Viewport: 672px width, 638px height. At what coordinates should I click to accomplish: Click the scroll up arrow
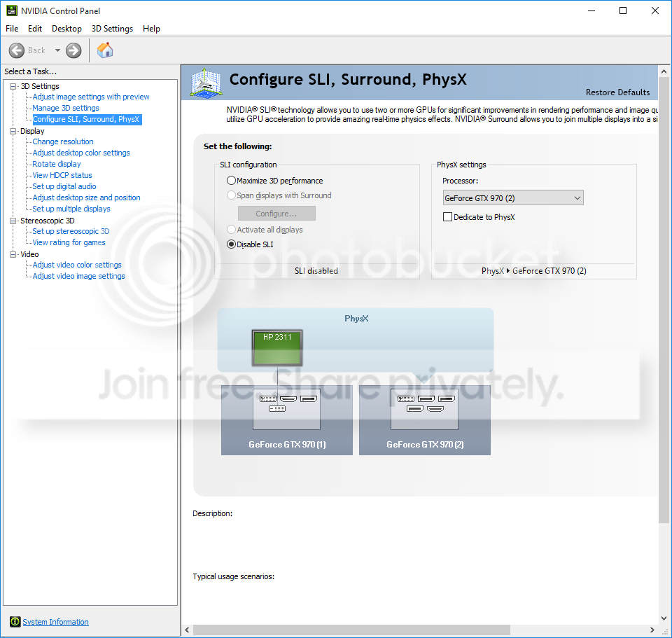(x=664, y=71)
